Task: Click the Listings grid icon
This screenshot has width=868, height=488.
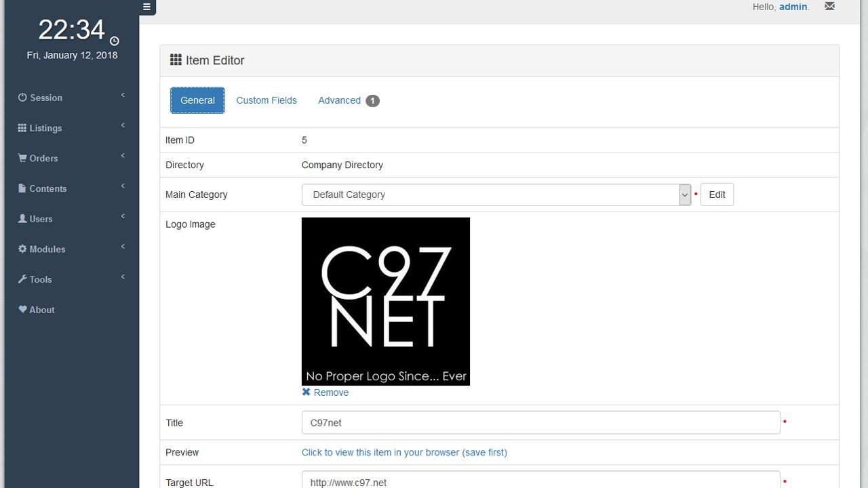Action: (22, 128)
